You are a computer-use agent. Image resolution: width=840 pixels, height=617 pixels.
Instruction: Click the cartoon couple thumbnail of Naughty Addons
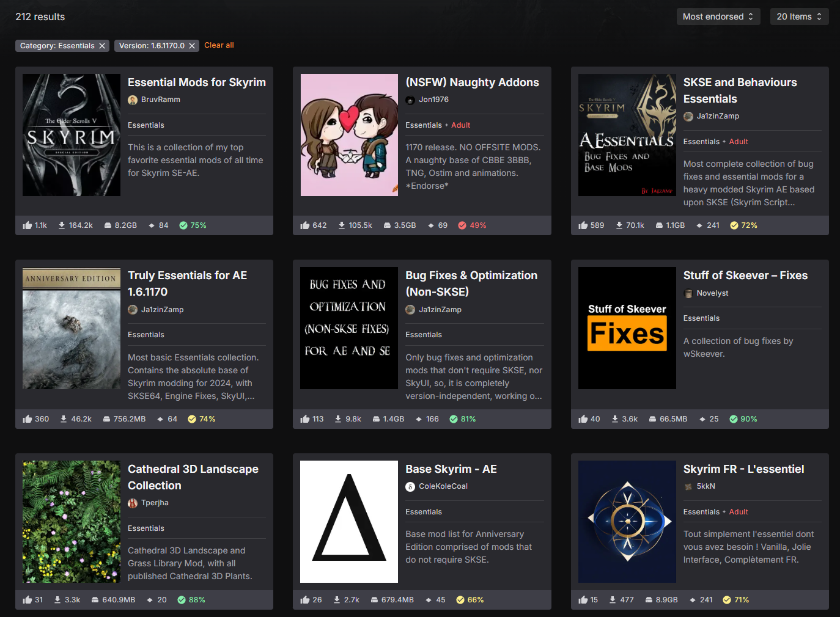tap(349, 135)
